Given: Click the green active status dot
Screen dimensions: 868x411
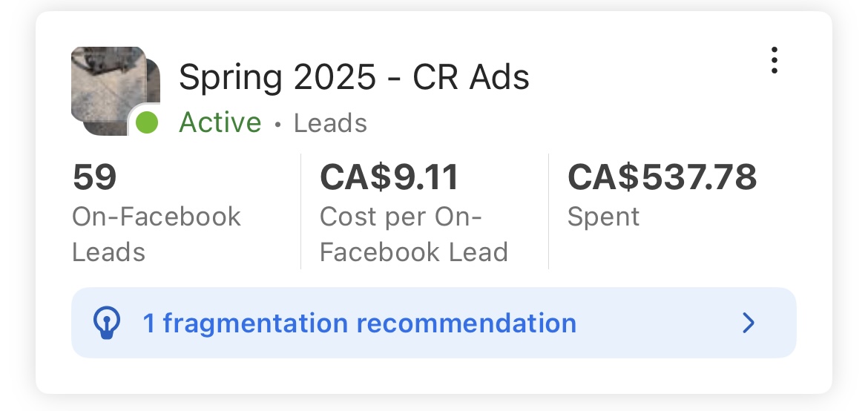Looking at the screenshot, I should tap(147, 122).
